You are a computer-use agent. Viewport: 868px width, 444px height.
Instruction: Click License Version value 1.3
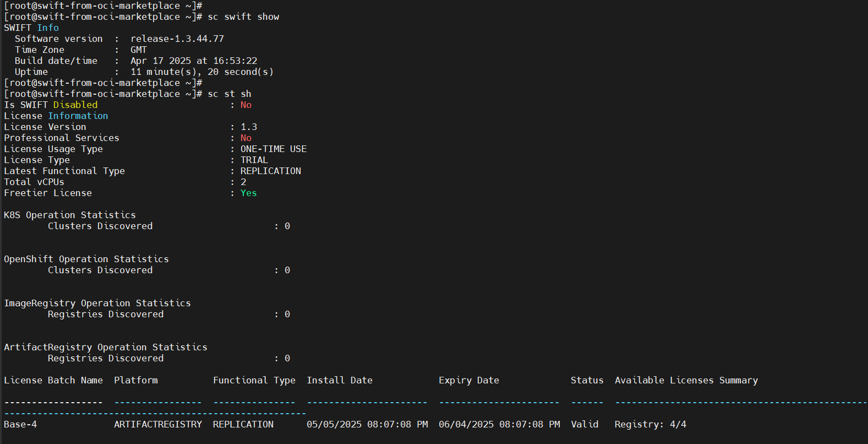[x=249, y=127]
